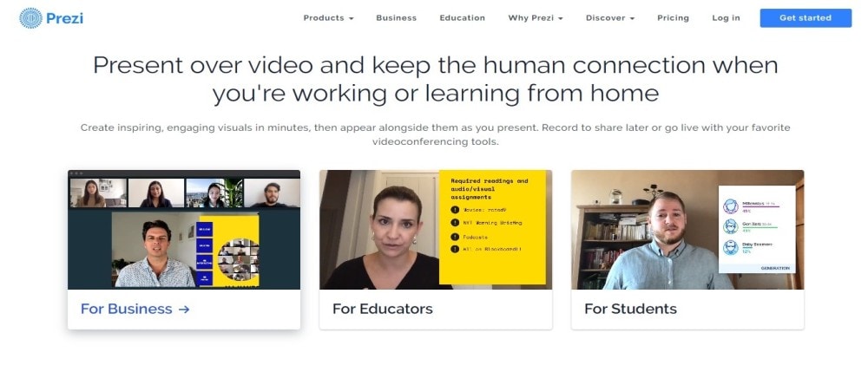Expand the Products menu
Viewport: 868px width, 372px height.
328,18
